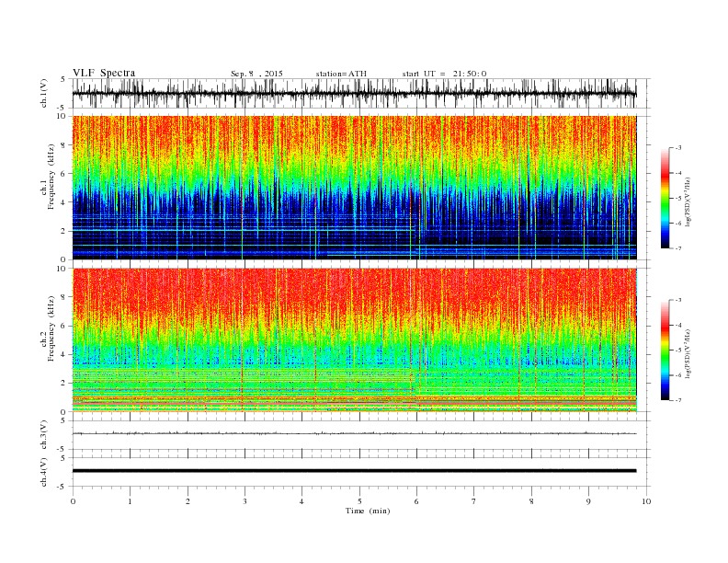Click the ch.2 spectrogram color scale bar
728x563 pixels.
[665, 350]
